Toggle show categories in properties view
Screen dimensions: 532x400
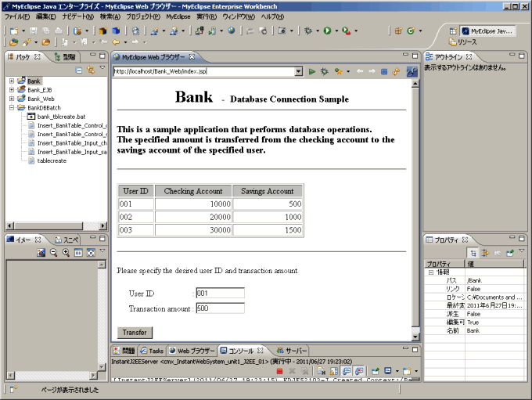473,253
